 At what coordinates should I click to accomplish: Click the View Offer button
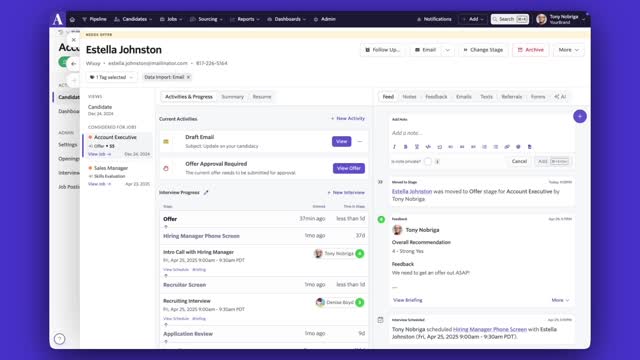point(349,168)
